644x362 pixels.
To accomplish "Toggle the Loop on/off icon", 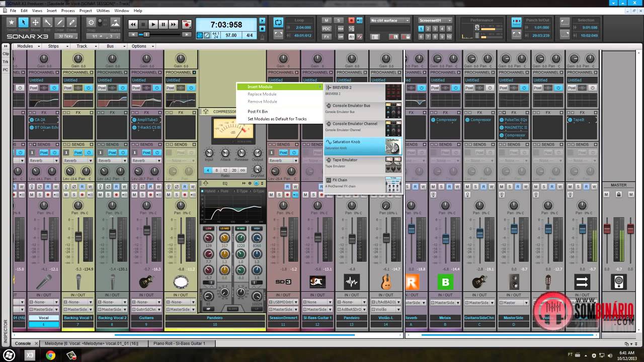I will pos(278,23).
